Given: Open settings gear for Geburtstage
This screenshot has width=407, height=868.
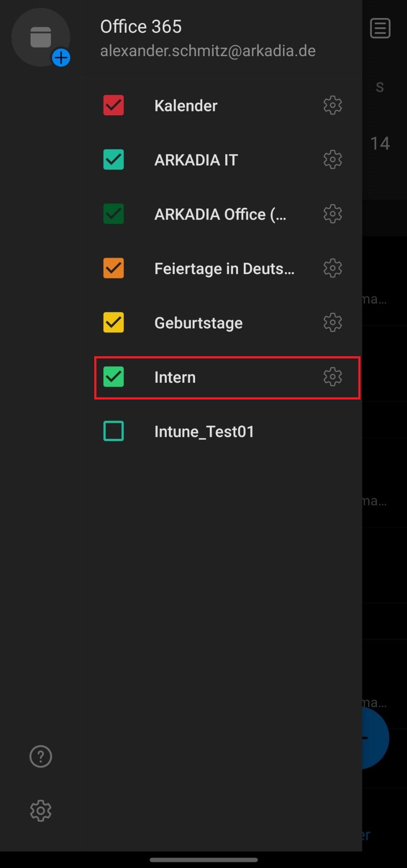Looking at the screenshot, I should (x=333, y=323).
